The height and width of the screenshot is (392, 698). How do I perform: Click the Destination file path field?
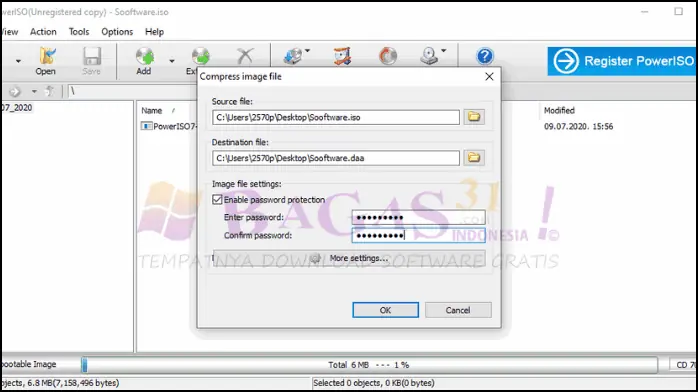[x=336, y=158]
